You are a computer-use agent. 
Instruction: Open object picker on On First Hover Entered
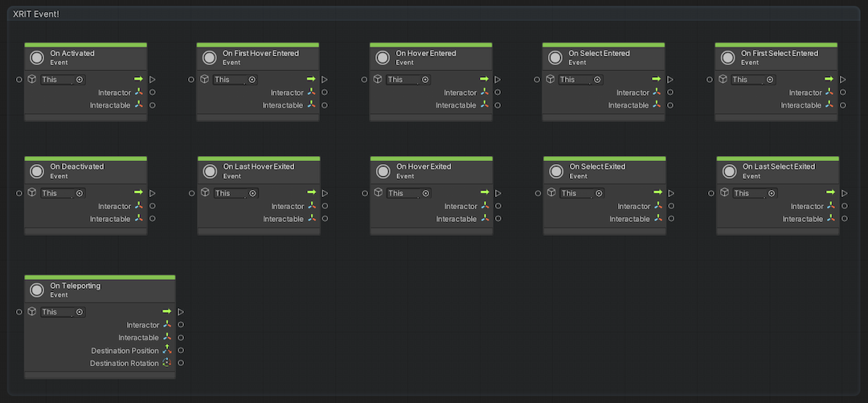[252, 80]
